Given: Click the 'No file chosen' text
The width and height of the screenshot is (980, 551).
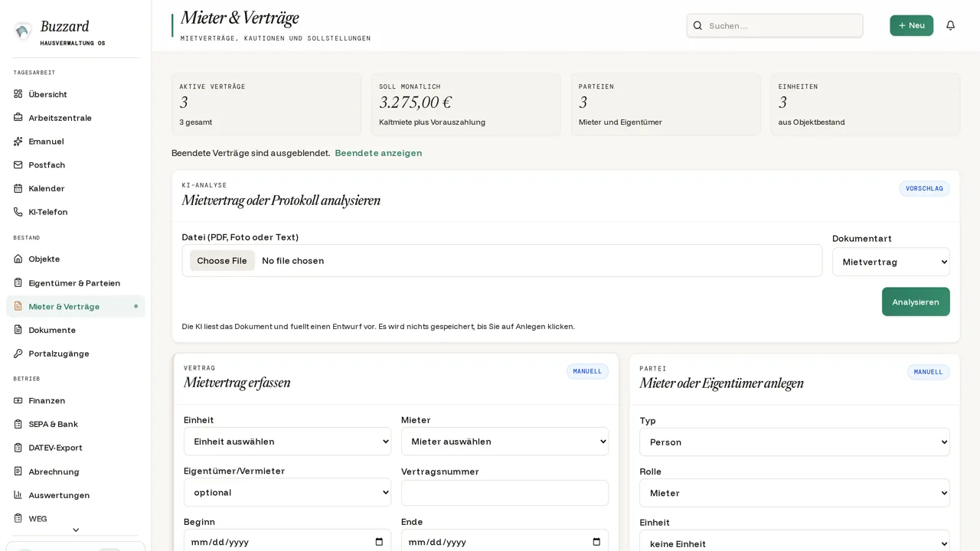Looking at the screenshot, I should 292,261.
